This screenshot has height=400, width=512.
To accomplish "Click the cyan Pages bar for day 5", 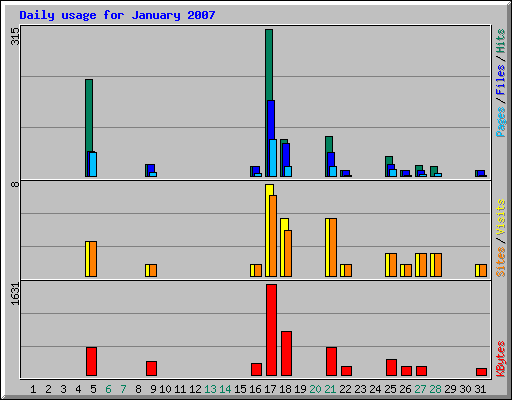I will click(93, 164).
